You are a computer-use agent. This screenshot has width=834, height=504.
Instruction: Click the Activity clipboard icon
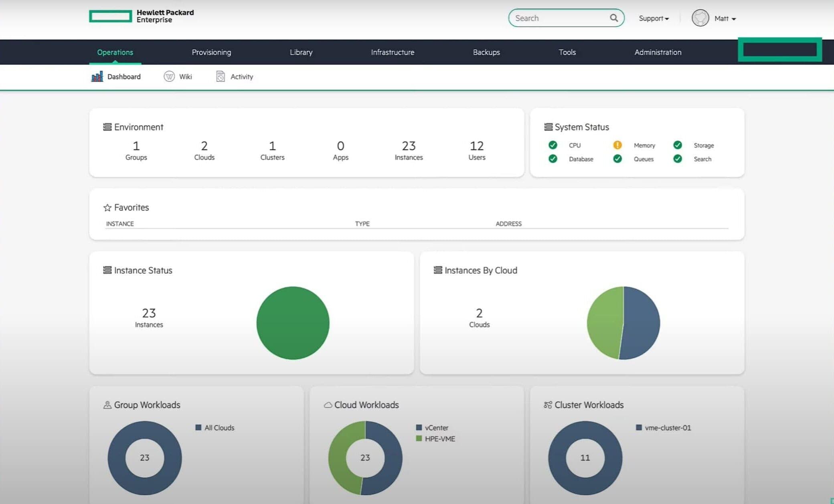tap(221, 77)
